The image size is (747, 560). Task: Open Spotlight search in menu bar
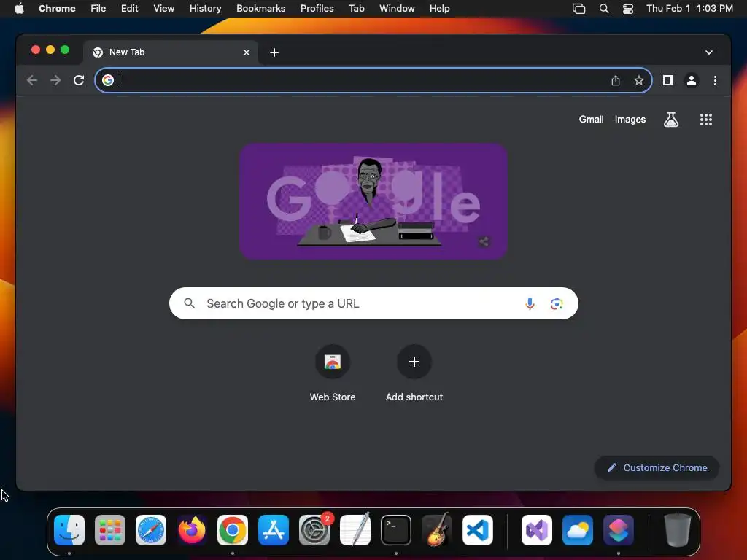tap(603, 9)
